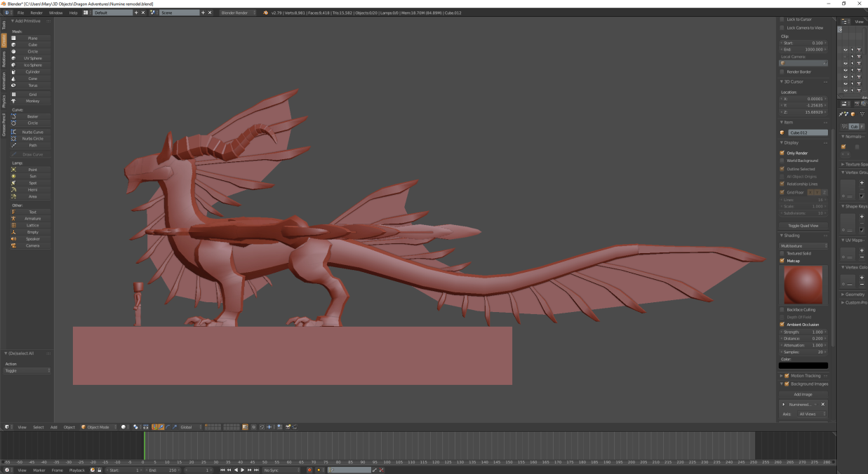Viewport: 868px width, 474px height.
Task: Open the File menu
Action: 20,13
